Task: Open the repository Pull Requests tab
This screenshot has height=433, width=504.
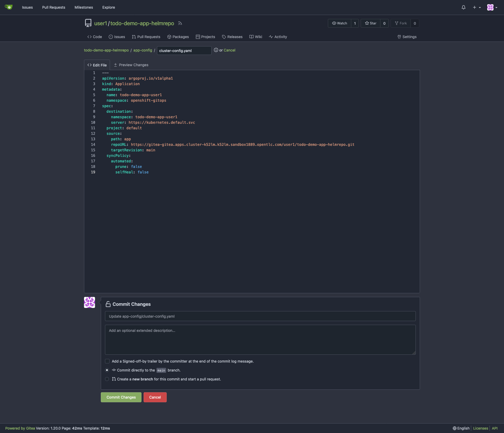Action: coord(146,37)
